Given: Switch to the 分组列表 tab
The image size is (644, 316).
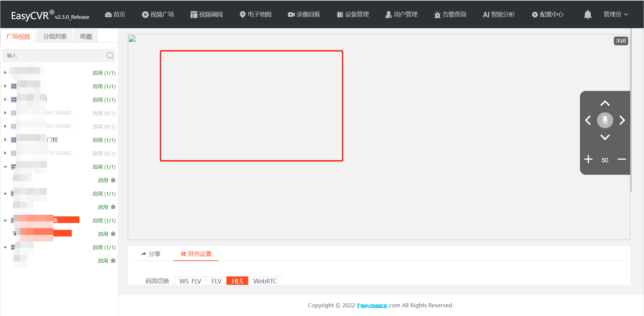Looking at the screenshot, I should click(x=55, y=36).
